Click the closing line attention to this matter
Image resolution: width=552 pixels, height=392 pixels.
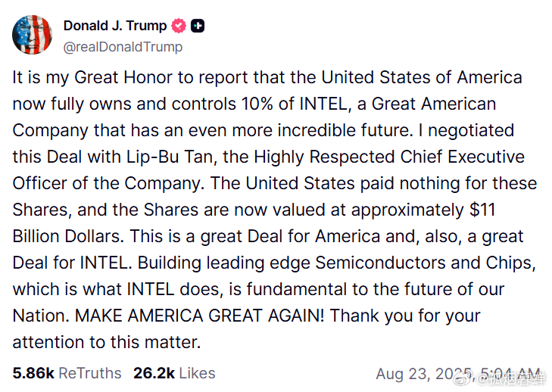107,342
